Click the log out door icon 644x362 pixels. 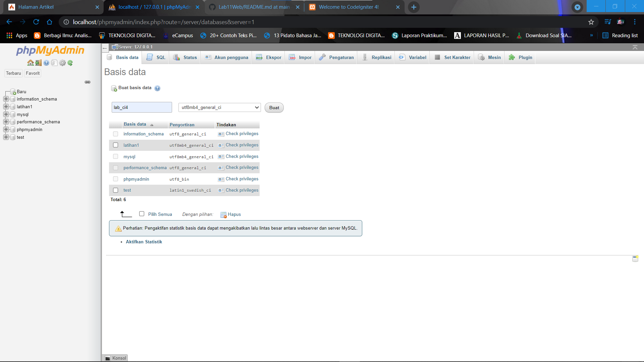38,63
